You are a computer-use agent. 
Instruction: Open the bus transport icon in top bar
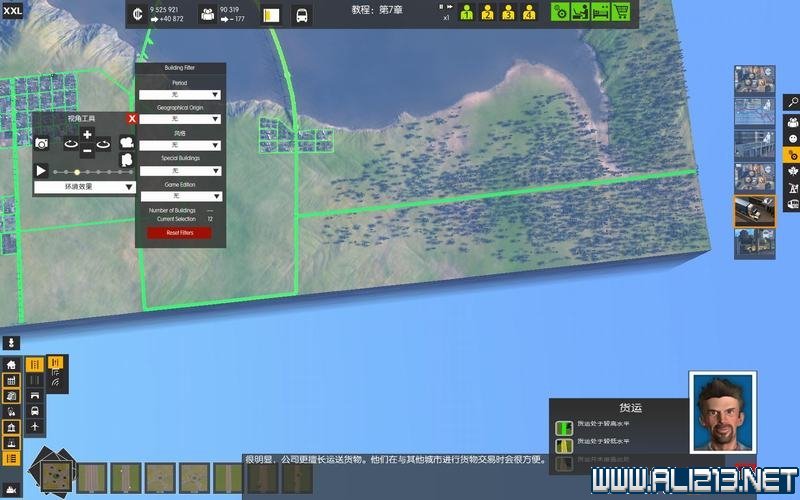[x=301, y=15]
